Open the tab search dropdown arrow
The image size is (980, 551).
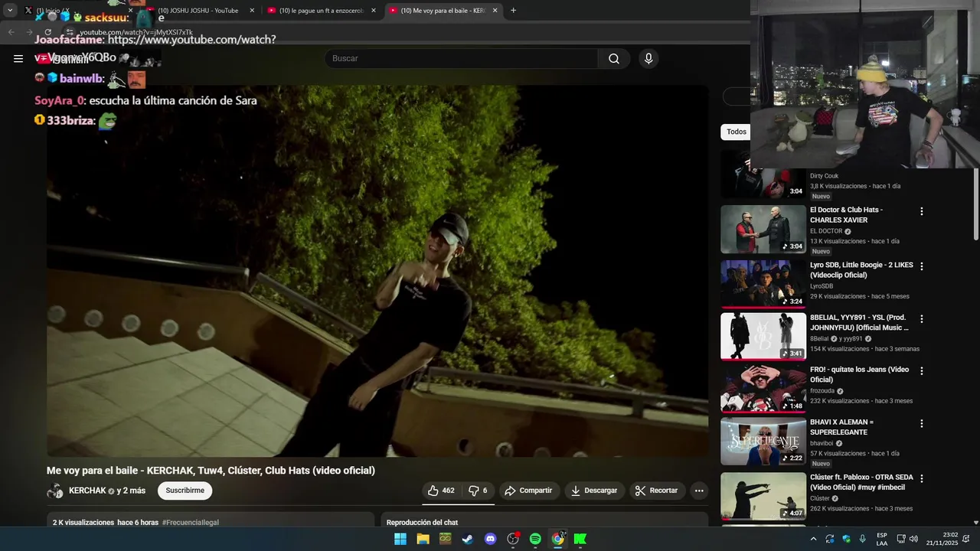(10, 11)
